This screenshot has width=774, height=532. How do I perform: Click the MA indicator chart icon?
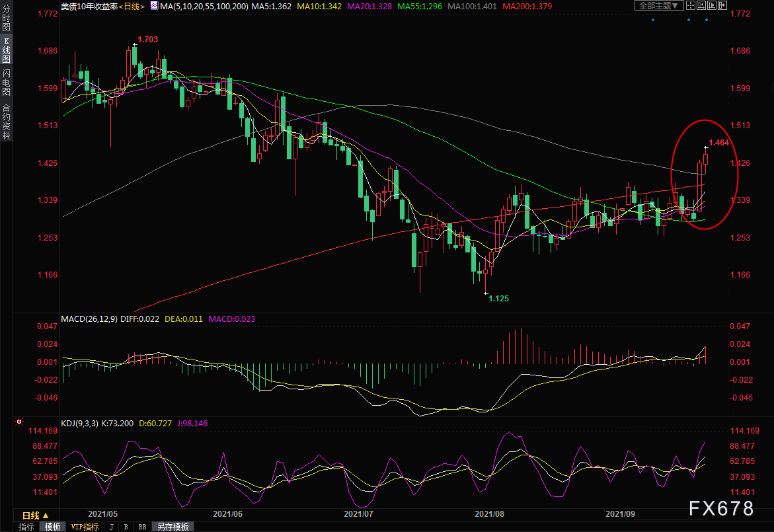[x=154, y=5]
